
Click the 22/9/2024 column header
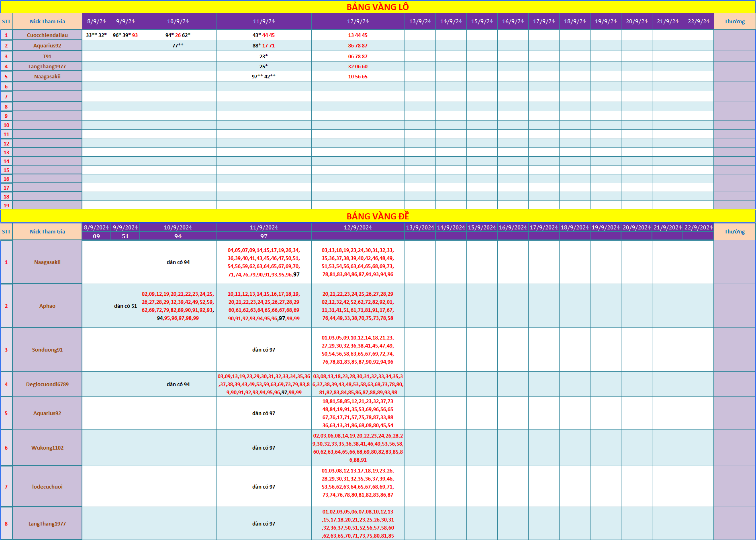[x=698, y=227]
